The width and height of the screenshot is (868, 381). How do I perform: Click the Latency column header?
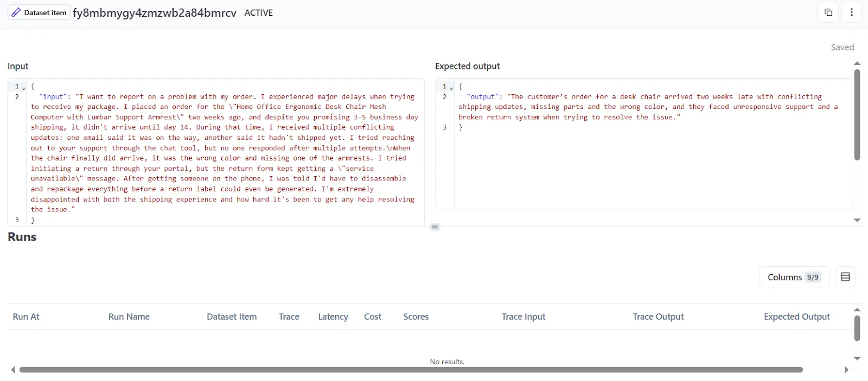point(333,317)
